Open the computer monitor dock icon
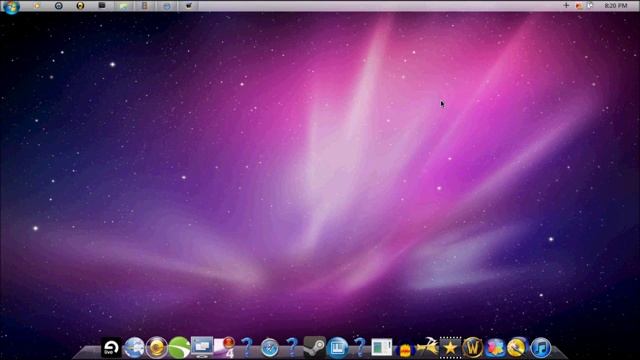 [202, 347]
